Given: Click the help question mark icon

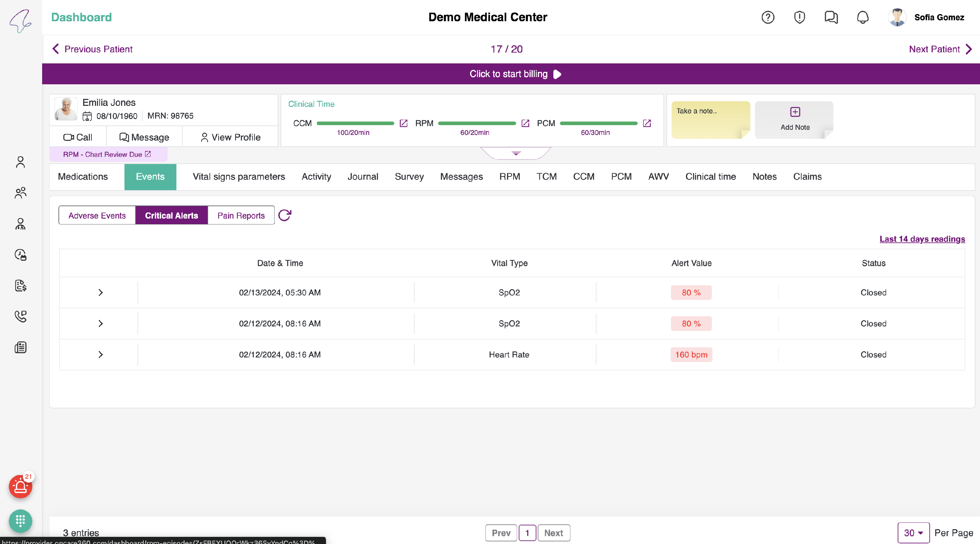Looking at the screenshot, I should click(768, 18).
